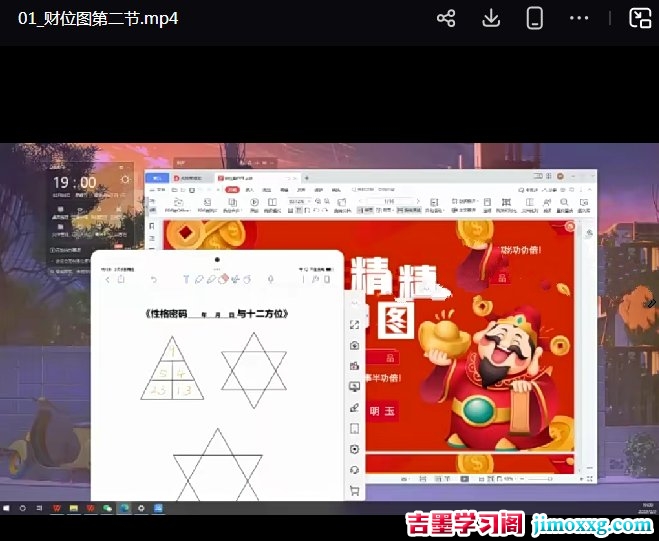Viewport: 659px width, 541px height.
Task: Click the undo arrow in notes toolbar
Action: (153, 279)
